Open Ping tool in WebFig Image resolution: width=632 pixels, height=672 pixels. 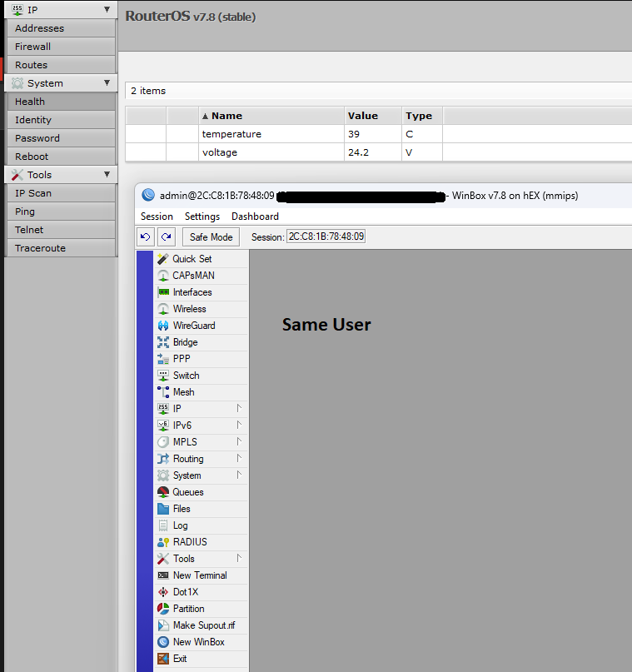(62, 212)
